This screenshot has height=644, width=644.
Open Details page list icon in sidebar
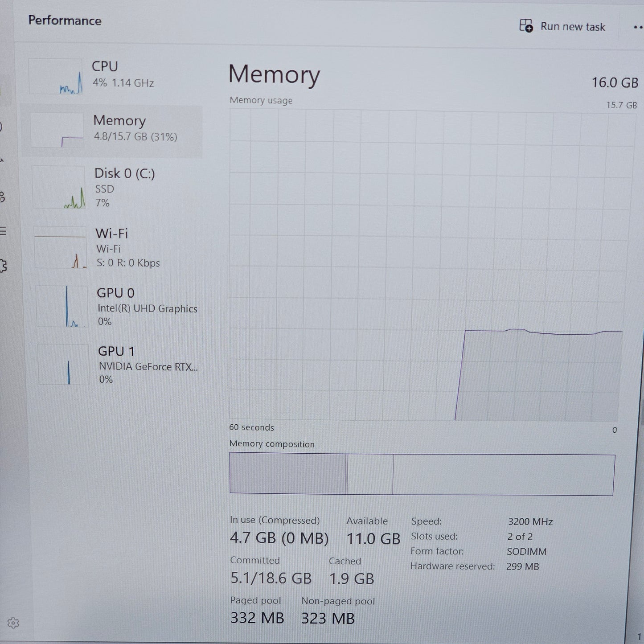pyautogui.click(x=3, y=231)
